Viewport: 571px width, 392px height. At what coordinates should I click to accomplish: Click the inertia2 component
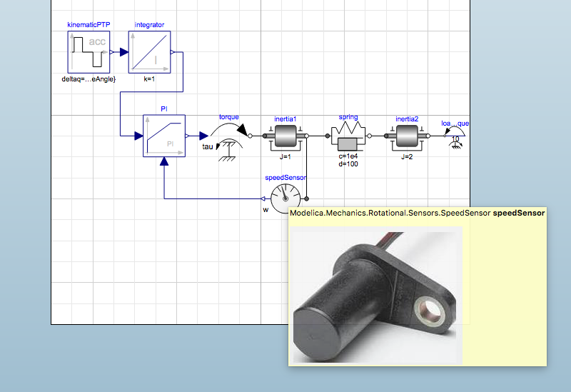(407, 137)
